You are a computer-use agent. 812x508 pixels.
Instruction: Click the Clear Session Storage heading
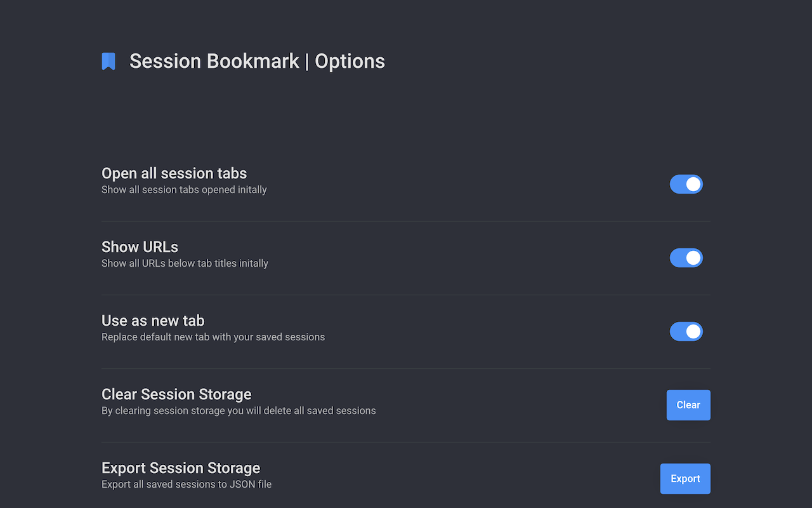click(176, 394)
